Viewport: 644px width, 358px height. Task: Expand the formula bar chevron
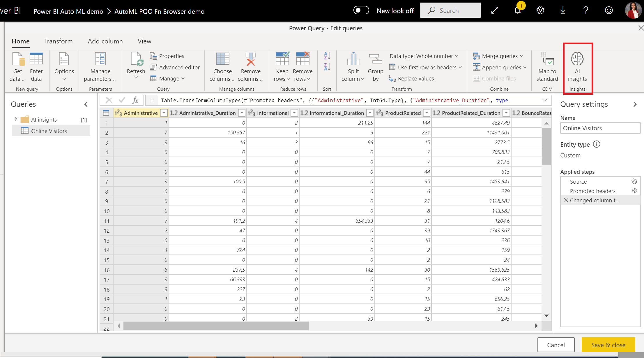(x=545, y=100)
